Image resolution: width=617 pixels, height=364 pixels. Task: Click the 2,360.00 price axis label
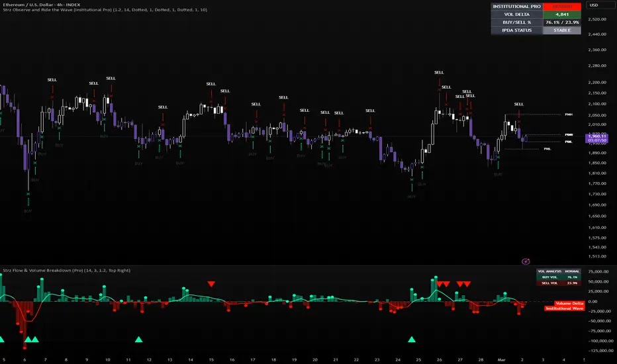pos(597,50)
